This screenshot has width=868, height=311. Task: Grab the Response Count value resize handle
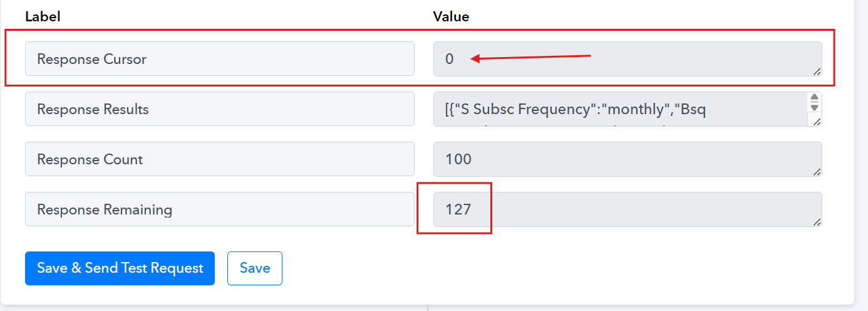pyautogui.click(x=817, y=172)
